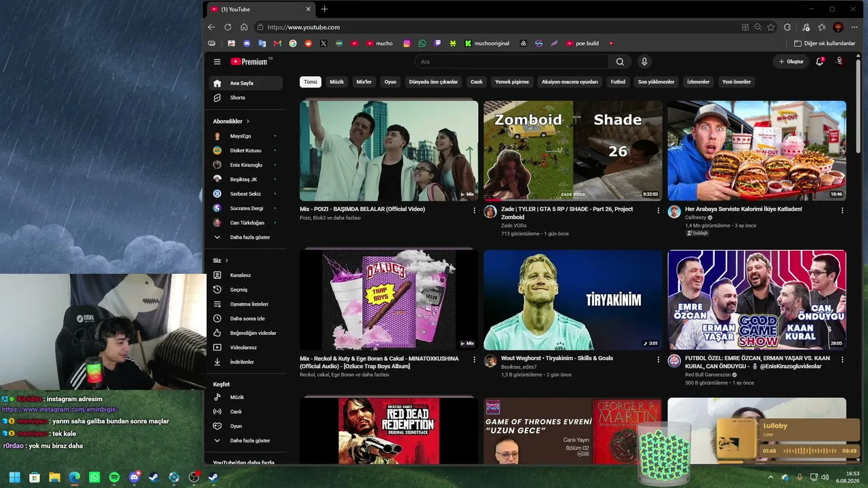Click the browser home icon
Screen dimensions: 868x488
tap(244, 27)
